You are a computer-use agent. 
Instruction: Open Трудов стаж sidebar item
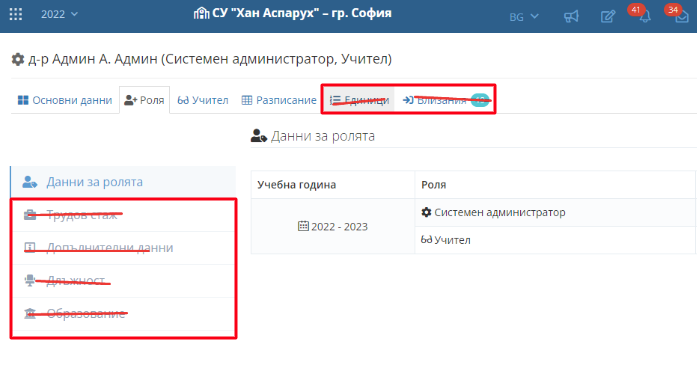[x=123, y=215]
